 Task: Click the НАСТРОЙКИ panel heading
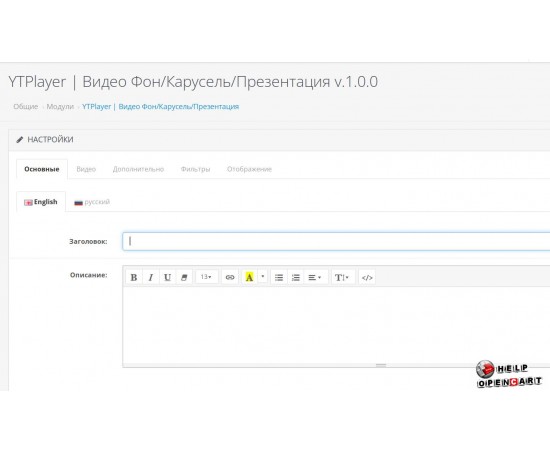(50, 140)
